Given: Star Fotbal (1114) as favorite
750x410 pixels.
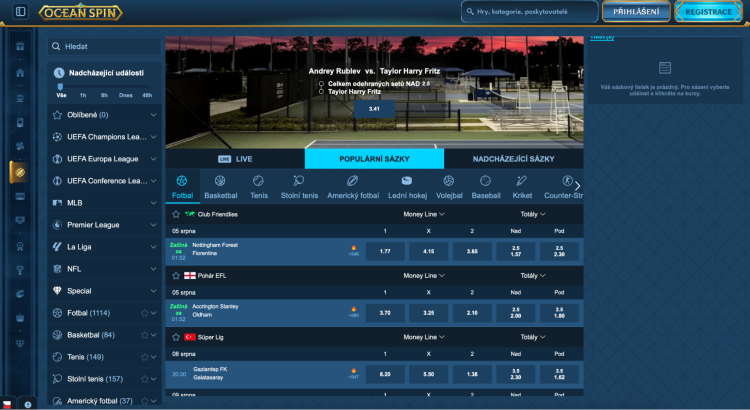Looking at the screenshot, I should (x=144, y=313).
